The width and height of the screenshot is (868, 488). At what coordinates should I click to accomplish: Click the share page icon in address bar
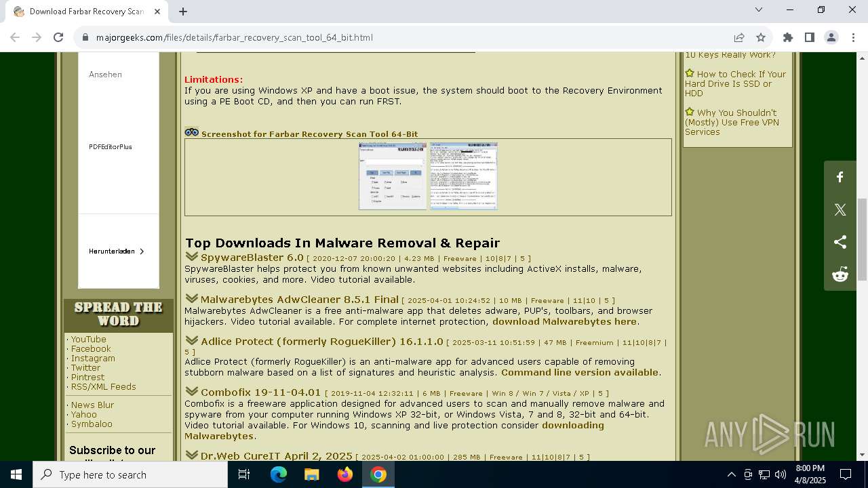click(x=739, y=37)
